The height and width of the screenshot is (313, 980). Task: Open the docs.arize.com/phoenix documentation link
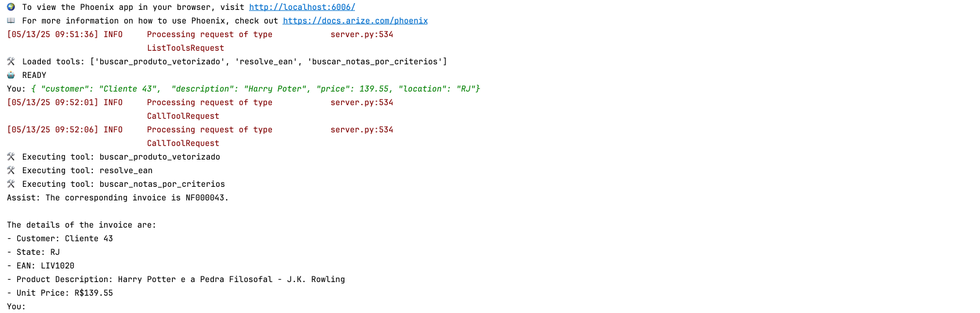(355, 21)
